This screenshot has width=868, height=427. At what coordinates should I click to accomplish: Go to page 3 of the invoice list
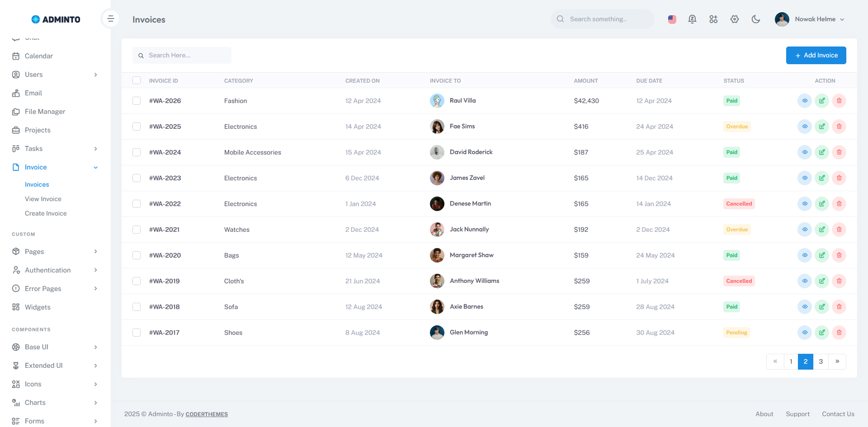coord(821,361)
